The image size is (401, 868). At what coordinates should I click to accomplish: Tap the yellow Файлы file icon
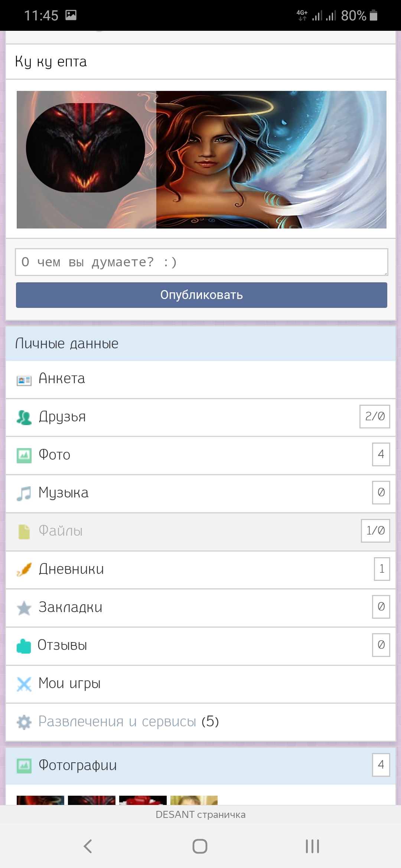pyautogui.click(x=24, y=532)
